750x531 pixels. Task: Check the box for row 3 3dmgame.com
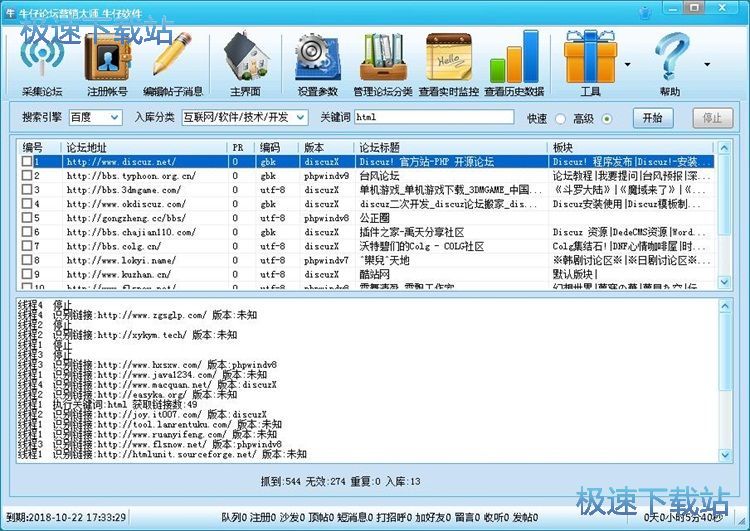pyautogui.click(x=27, y=189)
